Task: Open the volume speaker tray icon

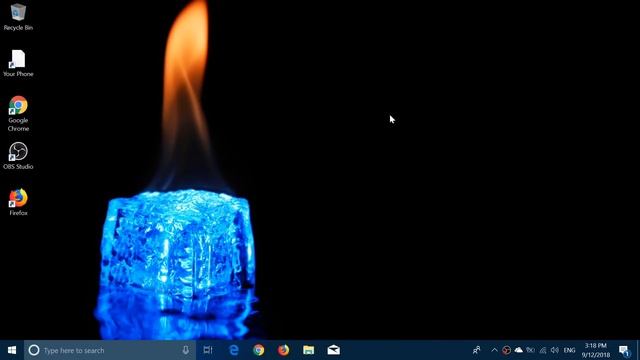Action: pos(554,350)
